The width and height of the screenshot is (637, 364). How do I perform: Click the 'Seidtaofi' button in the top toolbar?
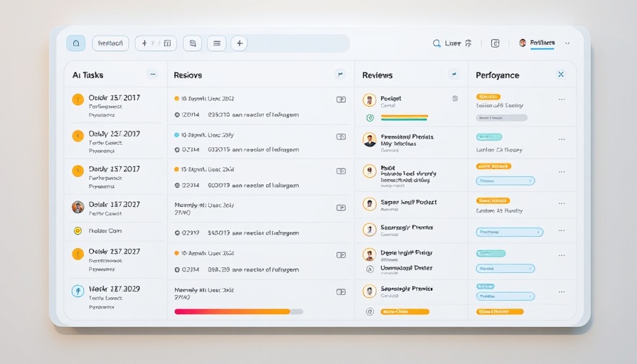[x=110, y=43]
